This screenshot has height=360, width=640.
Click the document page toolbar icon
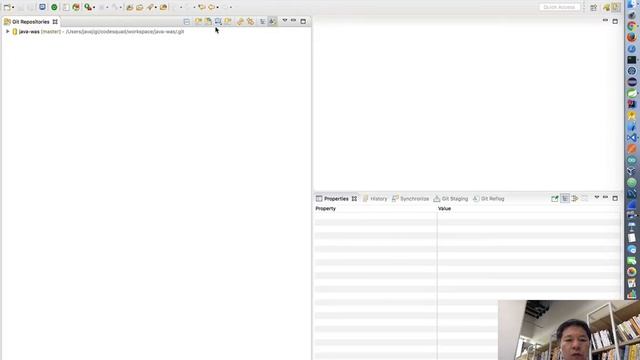pyautogui.click(x=66, y=7)
